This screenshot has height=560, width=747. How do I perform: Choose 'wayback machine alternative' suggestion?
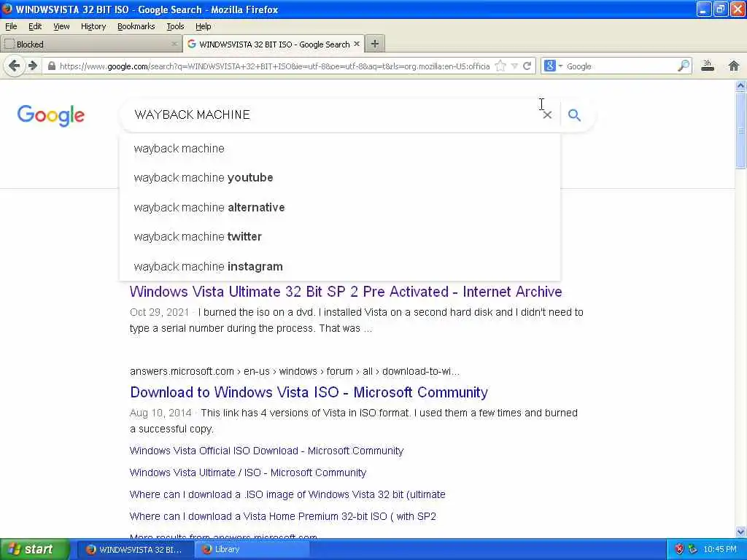point(340,207)
